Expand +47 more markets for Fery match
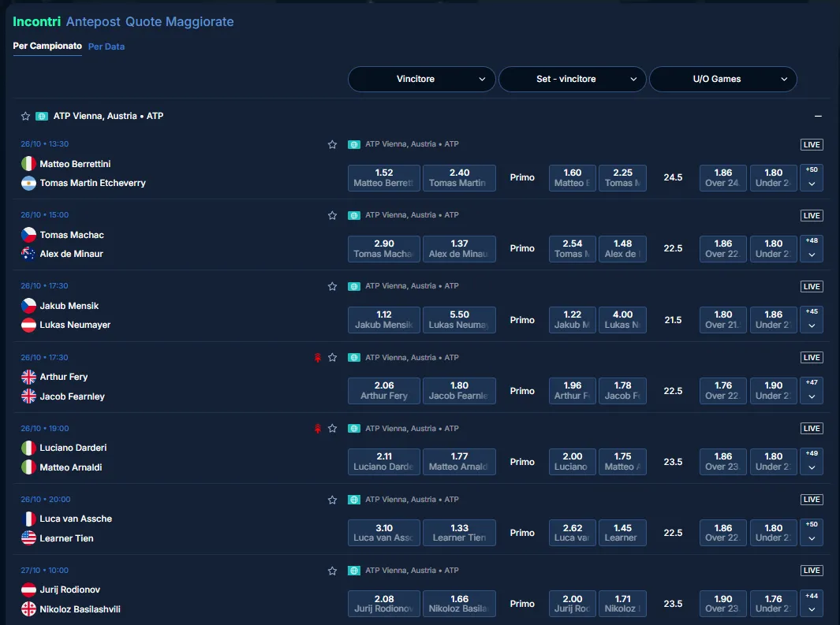Viewport: 840px width, 625px height. pyautogui.click(x=812, y=391)
